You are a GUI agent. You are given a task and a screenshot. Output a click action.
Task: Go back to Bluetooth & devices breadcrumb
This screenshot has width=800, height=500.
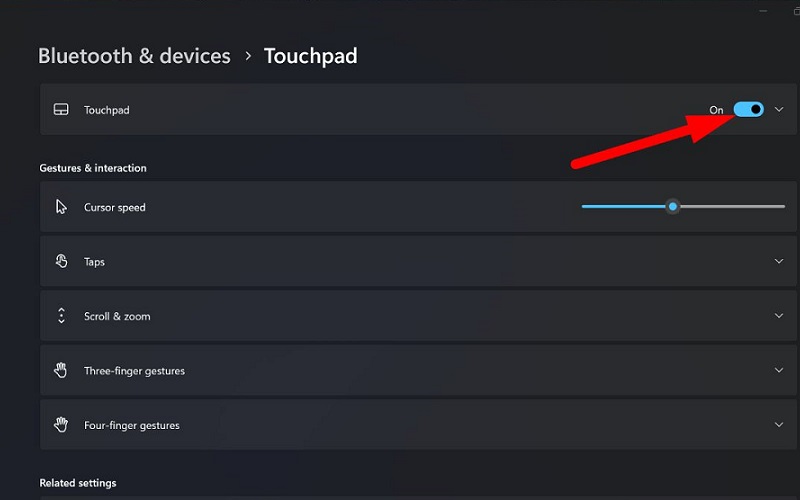tap(134, 56)
